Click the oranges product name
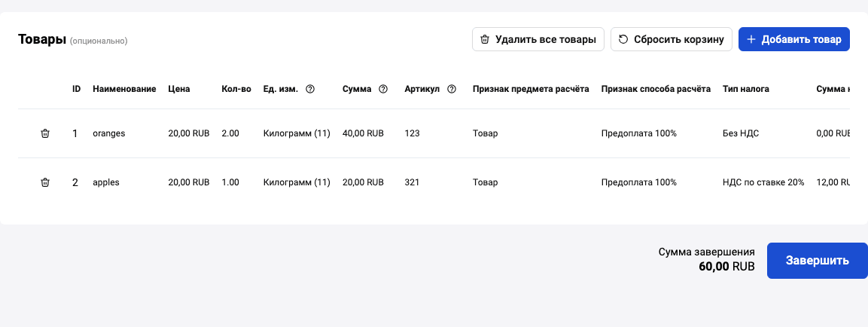Viewport: 868px width, 327px height. [109, 133]
